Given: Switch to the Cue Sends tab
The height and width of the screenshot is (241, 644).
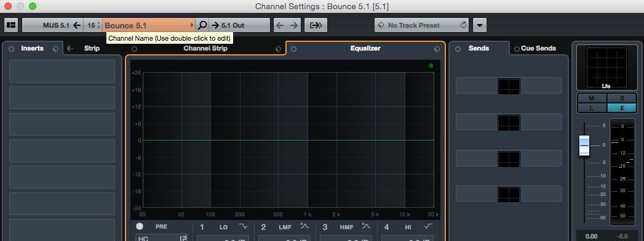Looking at the screenshot, I should [538, 49].
